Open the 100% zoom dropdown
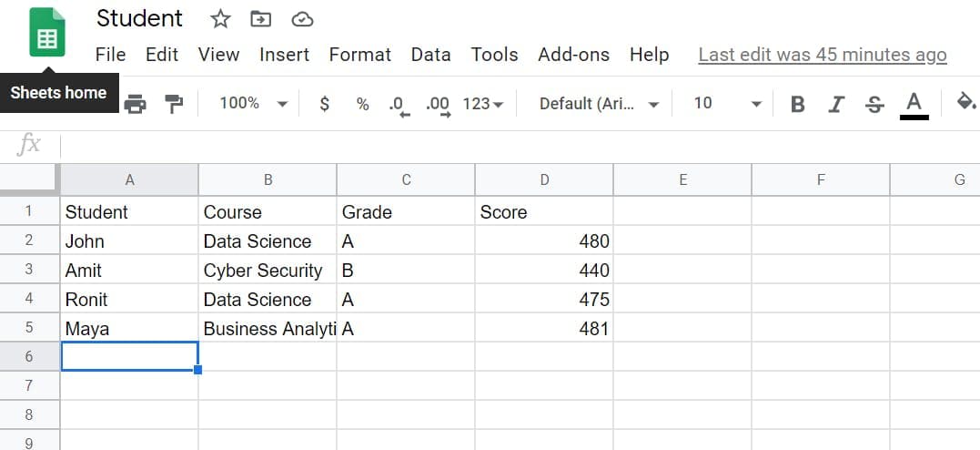The width and height of the screenshot is (980, 450). pos(254,104)
